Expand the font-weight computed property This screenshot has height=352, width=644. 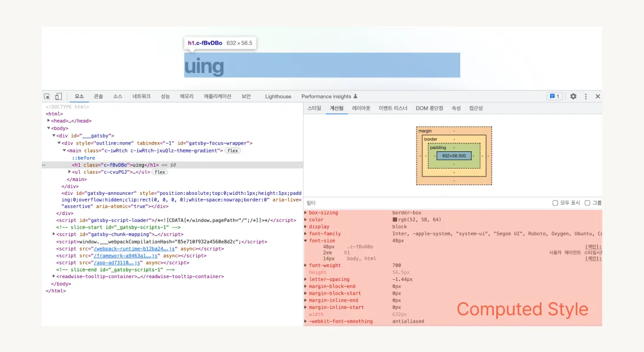click(305, 265)
